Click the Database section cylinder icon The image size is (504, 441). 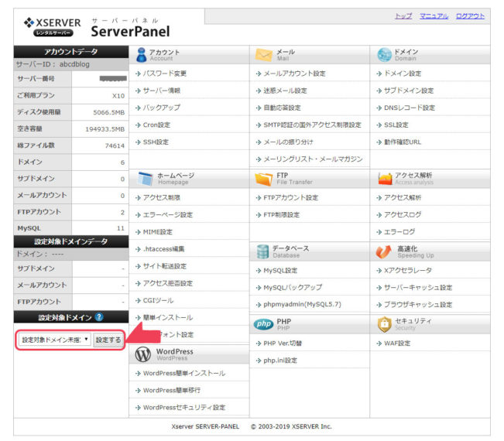pyautogui.click(x=262, y=251)
